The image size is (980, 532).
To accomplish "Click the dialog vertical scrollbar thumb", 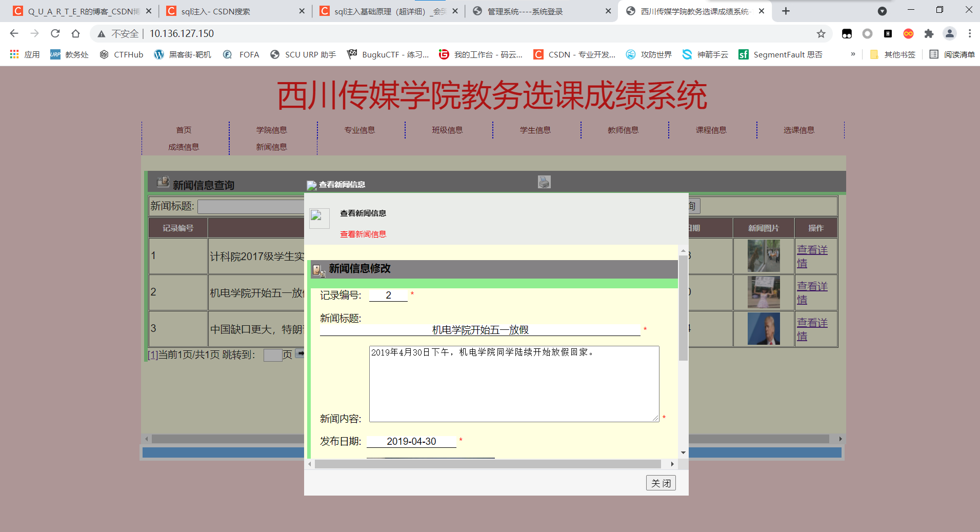I will pyautogui.click(x=683, y=308).
